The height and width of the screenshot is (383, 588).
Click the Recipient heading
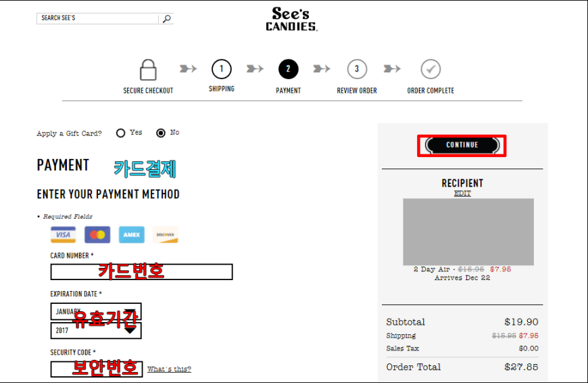(x=462, y=183)
